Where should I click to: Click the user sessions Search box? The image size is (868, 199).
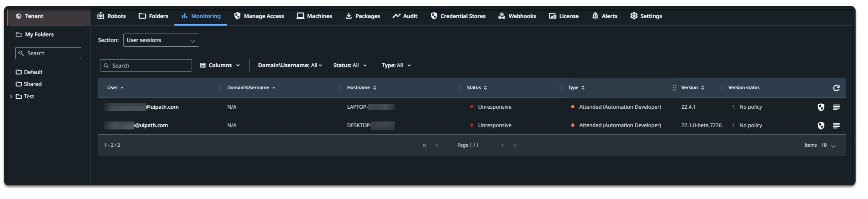[146, 66]
